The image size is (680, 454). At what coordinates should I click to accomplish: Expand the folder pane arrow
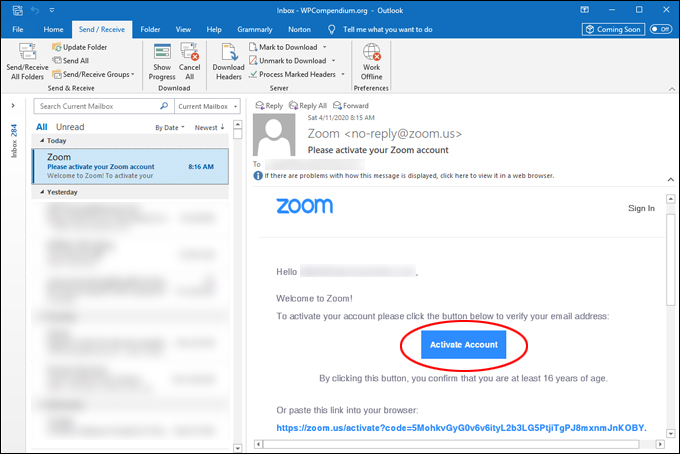13,105
